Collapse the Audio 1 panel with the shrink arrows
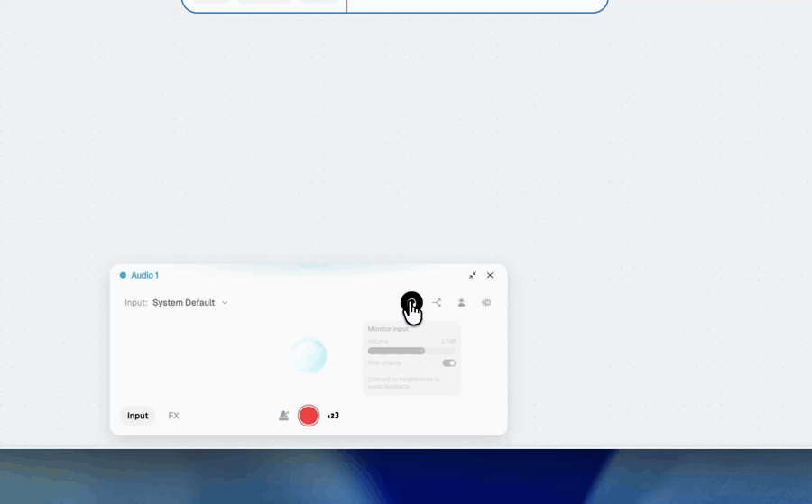812x504 pixels. point(472,275)
